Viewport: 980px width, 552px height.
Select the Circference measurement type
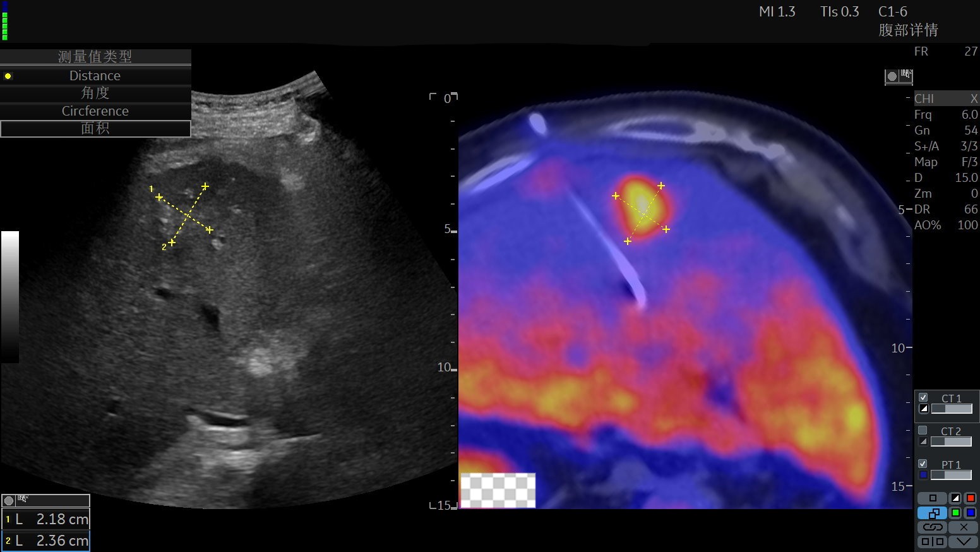95,111
